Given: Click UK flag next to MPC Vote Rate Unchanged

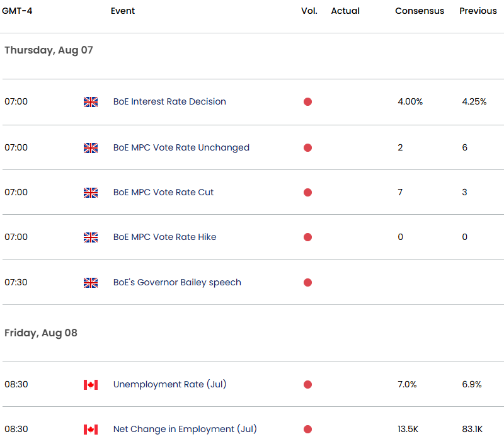Looking at the screenshot, I should [91, 148].
